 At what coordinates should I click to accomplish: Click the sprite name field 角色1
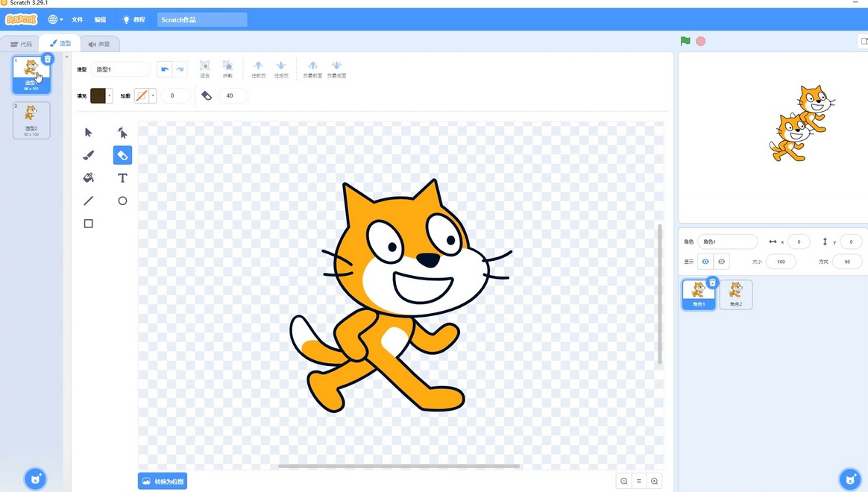point(727,242)
